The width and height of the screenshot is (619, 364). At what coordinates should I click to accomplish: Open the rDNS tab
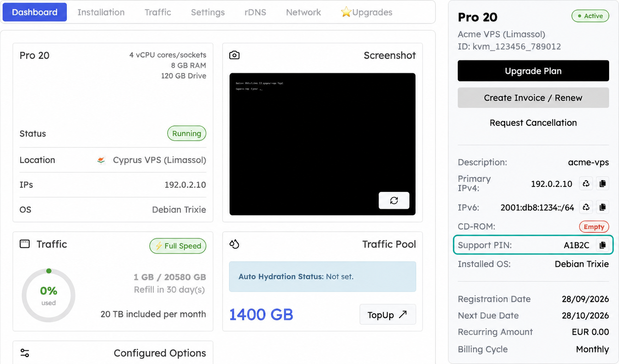tap(255, 12)
